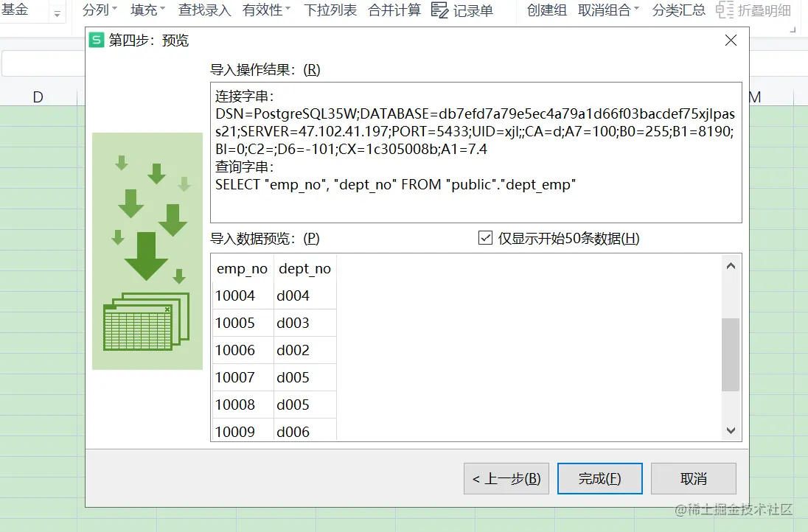Viewport: 808px width, 532px height.
Task: Click the preview list scrollbar thumb
Action: click(731, 355)
